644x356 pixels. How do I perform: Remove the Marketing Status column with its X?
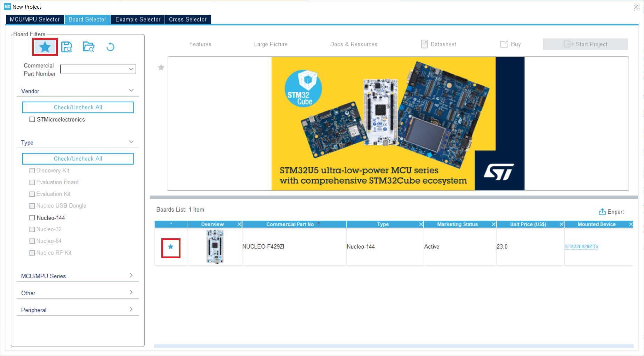(x=493, y=224)
